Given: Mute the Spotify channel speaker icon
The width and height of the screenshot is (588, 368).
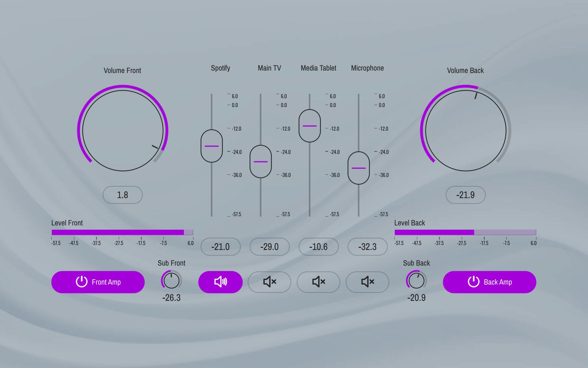Looking at the screenshot, I should (220, 282).
